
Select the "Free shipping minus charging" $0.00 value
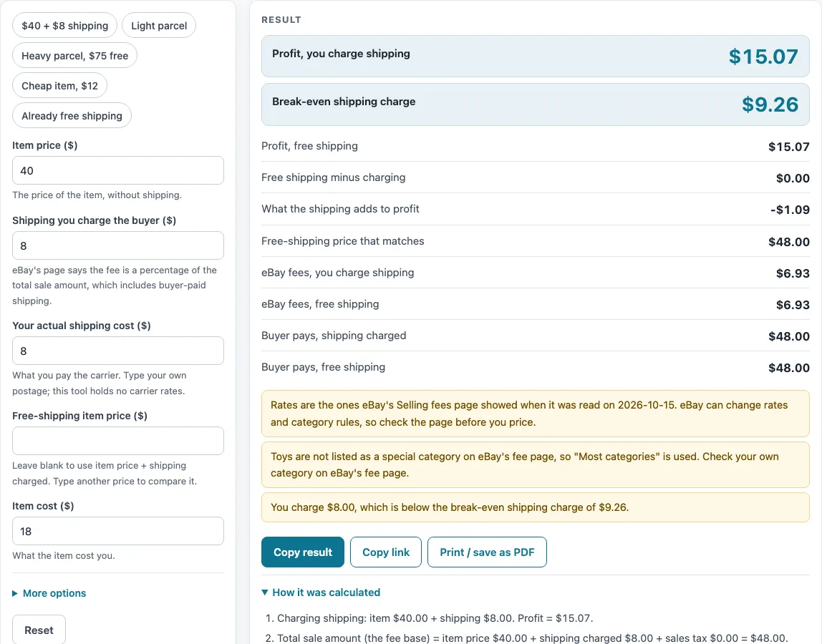point(793,178)
